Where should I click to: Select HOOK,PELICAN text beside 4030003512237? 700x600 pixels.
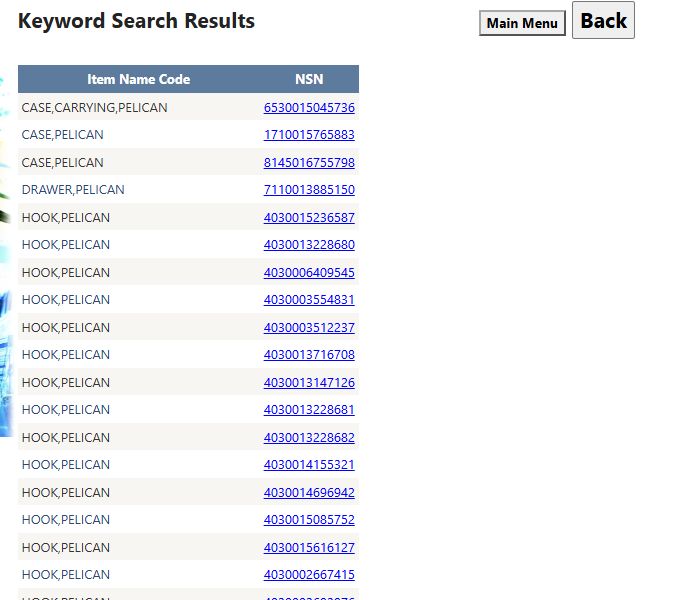click(x=66, y=327)
